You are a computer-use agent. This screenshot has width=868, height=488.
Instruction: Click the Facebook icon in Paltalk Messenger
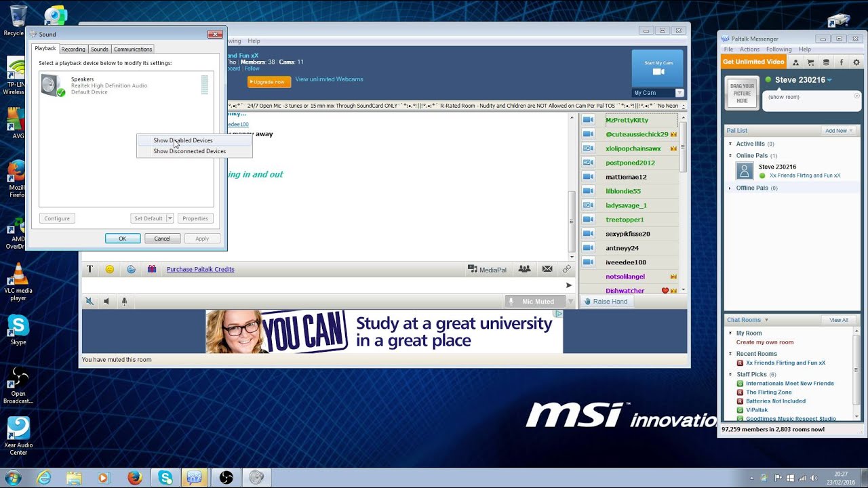coord(842,62)
